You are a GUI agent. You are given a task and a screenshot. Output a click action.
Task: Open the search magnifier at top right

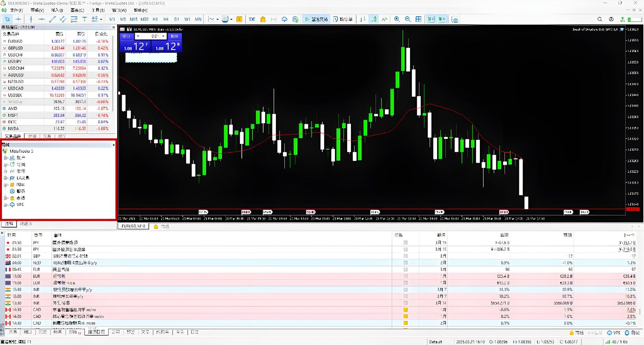coord(600,19)
